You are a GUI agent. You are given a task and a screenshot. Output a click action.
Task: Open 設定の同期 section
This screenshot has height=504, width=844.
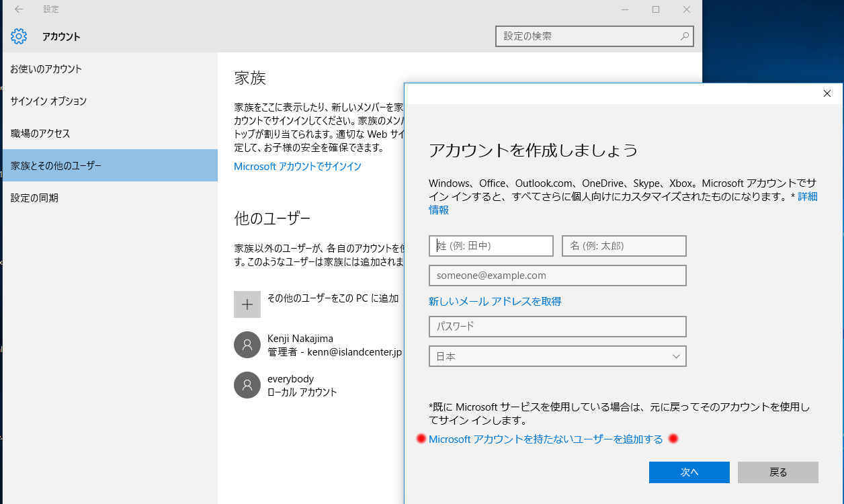point(109,198)
